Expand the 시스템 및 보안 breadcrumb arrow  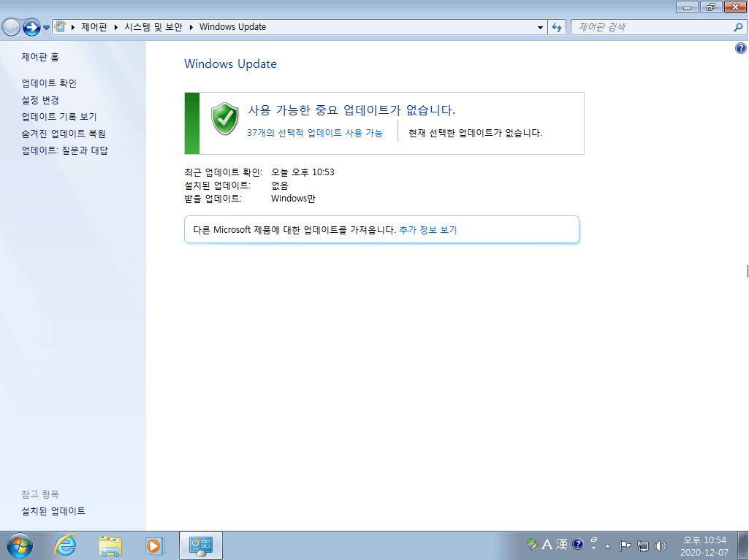coord(191,27)
